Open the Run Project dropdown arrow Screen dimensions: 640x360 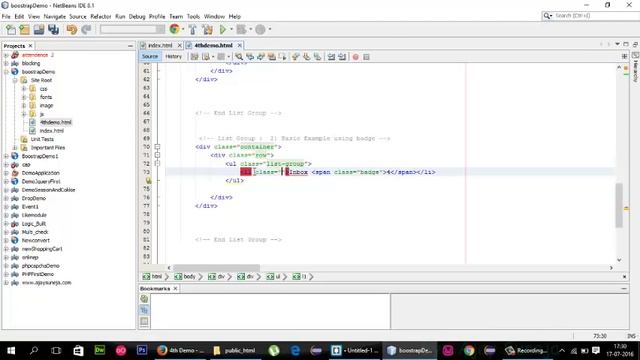tap(231, 29)
